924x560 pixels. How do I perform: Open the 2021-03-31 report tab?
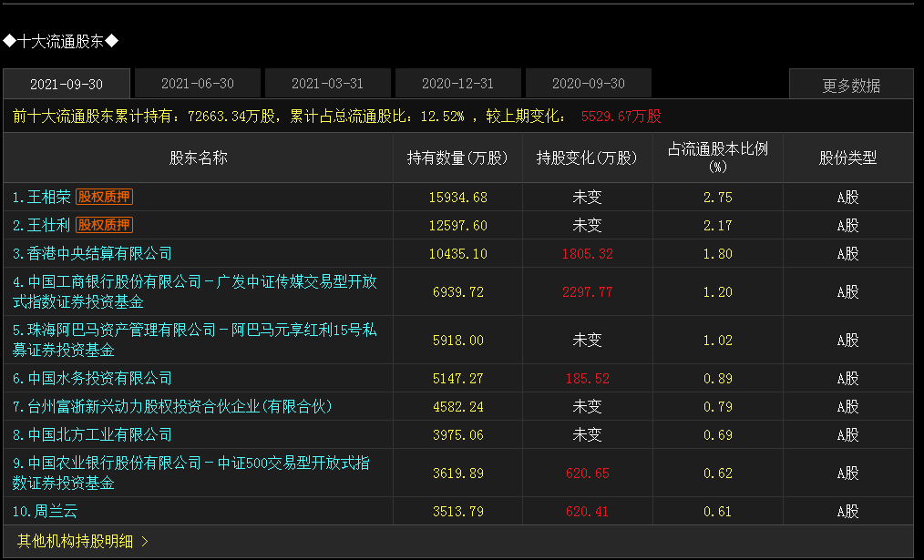pos(328,84)
